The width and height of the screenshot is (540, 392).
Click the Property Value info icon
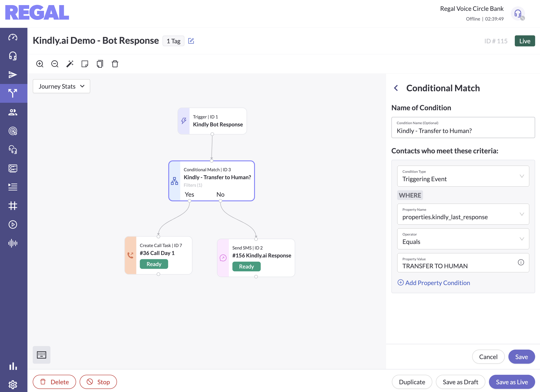521,262
